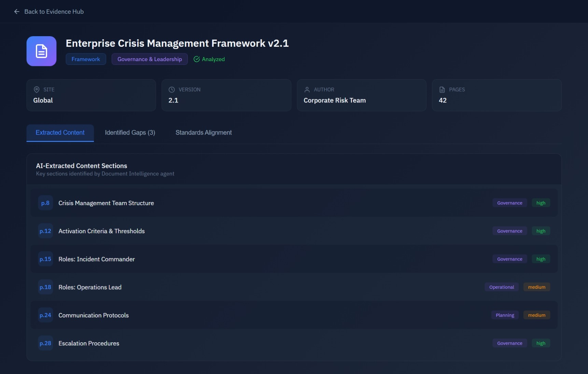Click the back arrow icon
The image size is (588, 374).
17,12
